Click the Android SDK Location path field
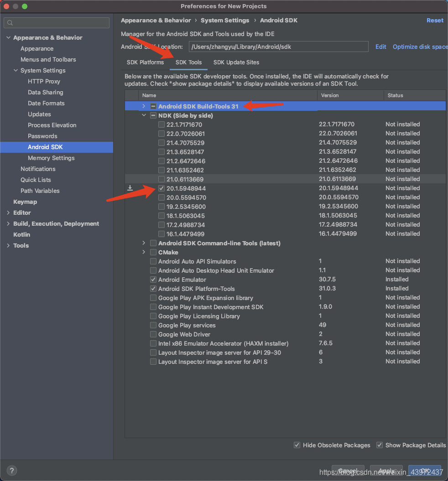Image resolution: width=448 pixels, height=481 pixels. point(279,47)
